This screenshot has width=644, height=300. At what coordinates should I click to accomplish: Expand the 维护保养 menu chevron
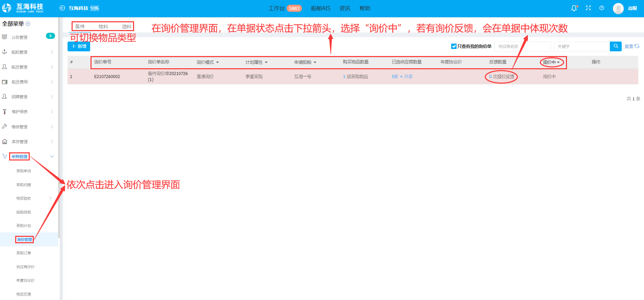pyautogui.click(x=52, y=111)
